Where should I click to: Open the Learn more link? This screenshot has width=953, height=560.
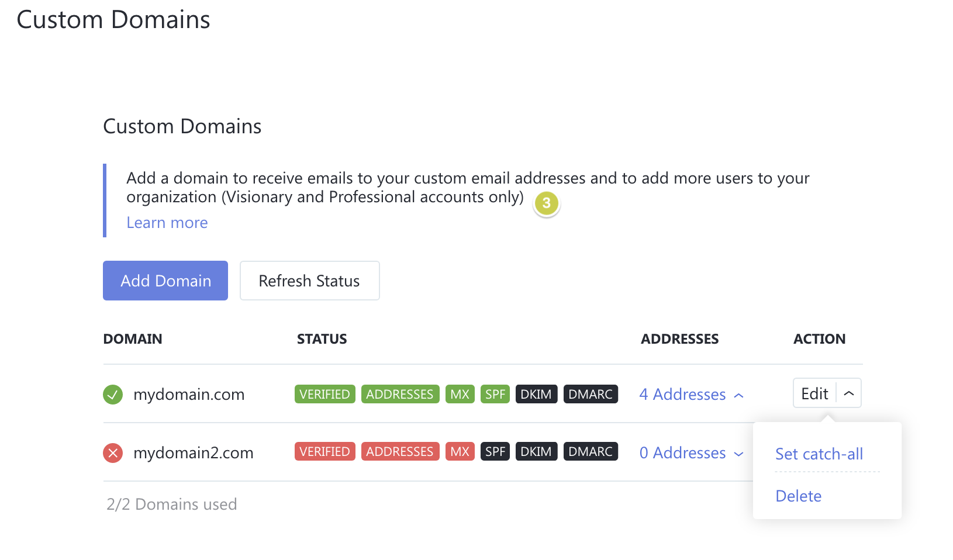(x=167, y=222)
